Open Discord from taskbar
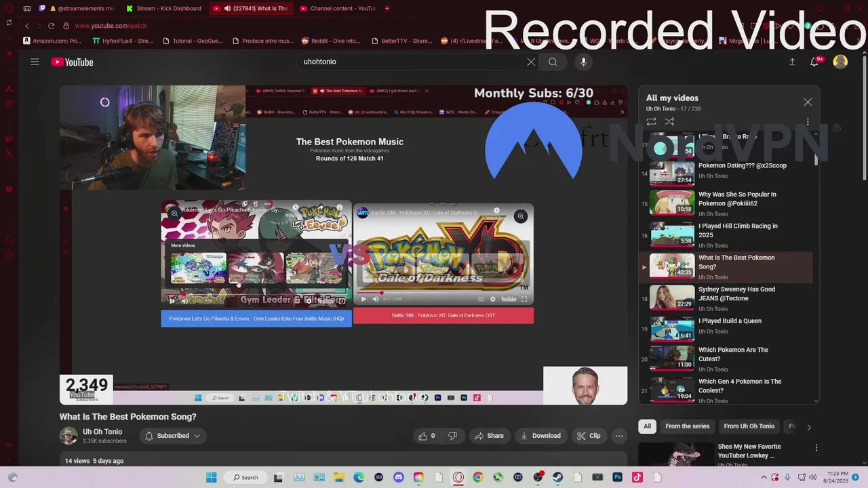Image resolution: width=868 pixels, height=488 pixels. (399, 477)
